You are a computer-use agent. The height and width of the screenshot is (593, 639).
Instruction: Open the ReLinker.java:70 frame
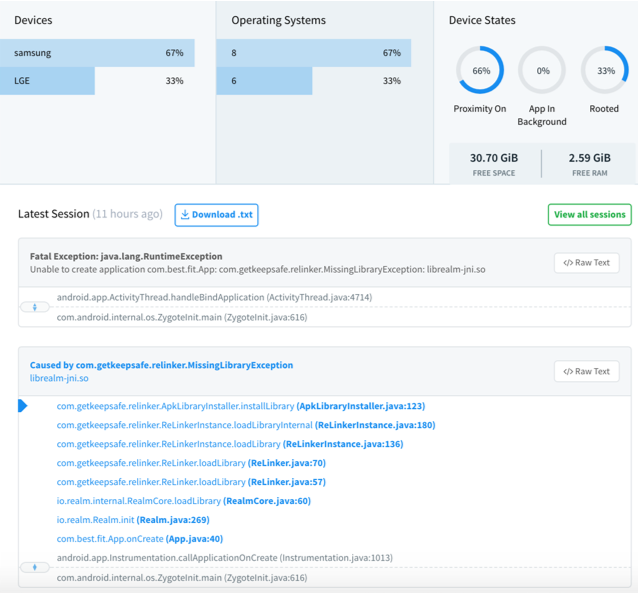191,463
